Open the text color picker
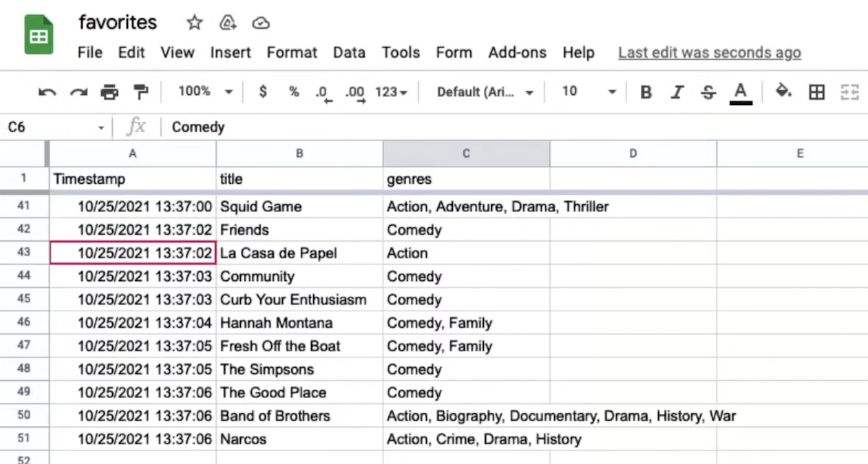 tap(740, 93)
